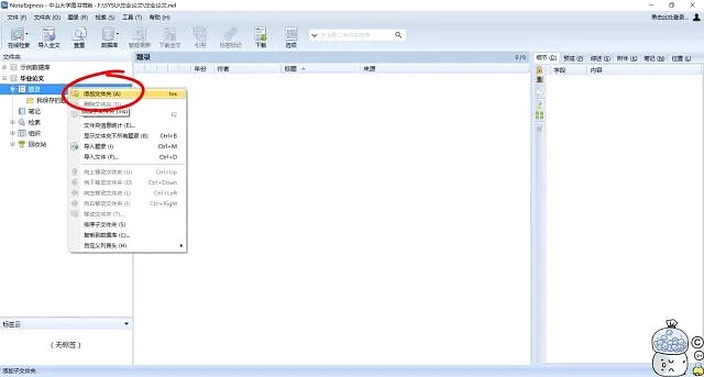Run the 查重 duplicate check tool
The height and width of the screenshot is (377, 704).
click(x=79, y=38)
